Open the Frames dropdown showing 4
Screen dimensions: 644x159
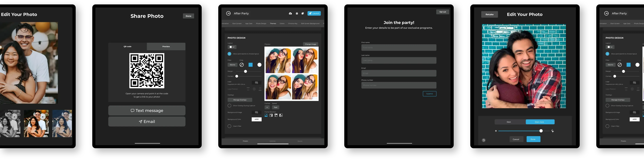click(267, 107)
